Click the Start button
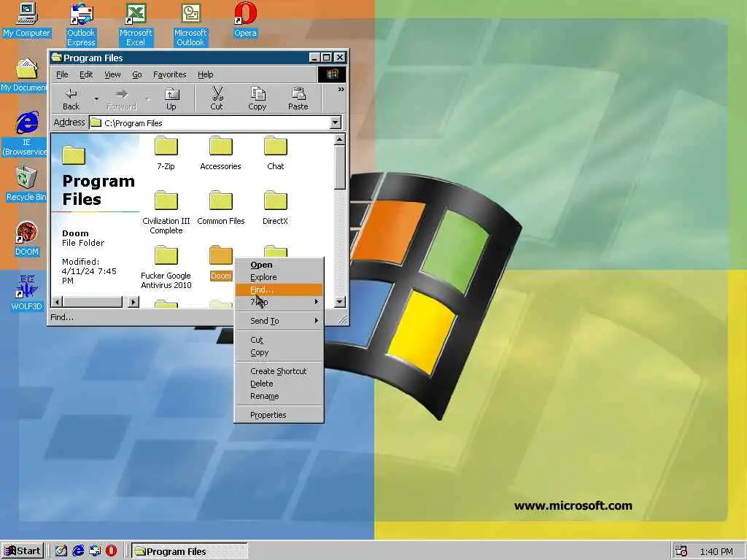The height and width of the screenshot is (560, 747). tap(23, 551)
